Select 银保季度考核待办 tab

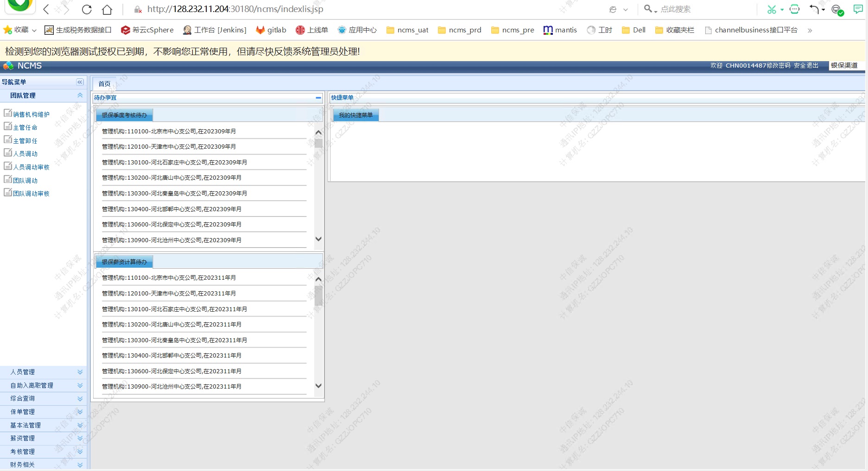pyautogui.click(x=124, y=115)
